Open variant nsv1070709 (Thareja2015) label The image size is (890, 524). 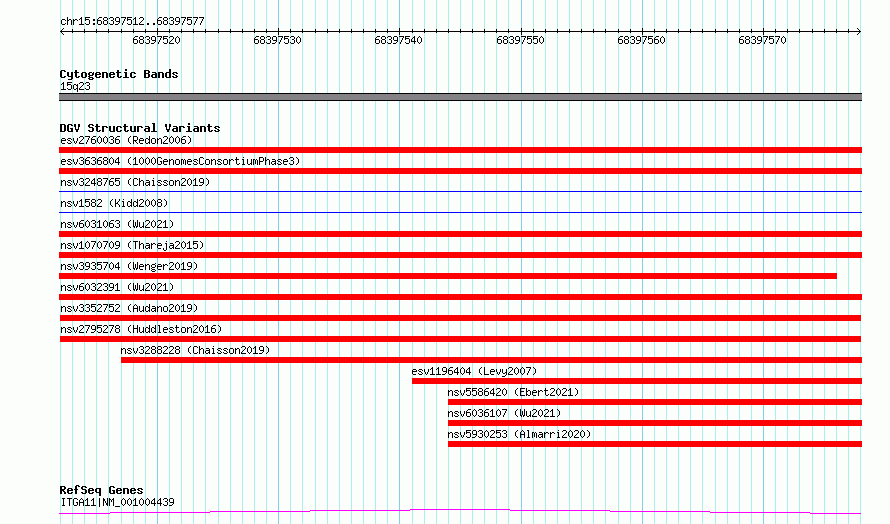point(132,245)
